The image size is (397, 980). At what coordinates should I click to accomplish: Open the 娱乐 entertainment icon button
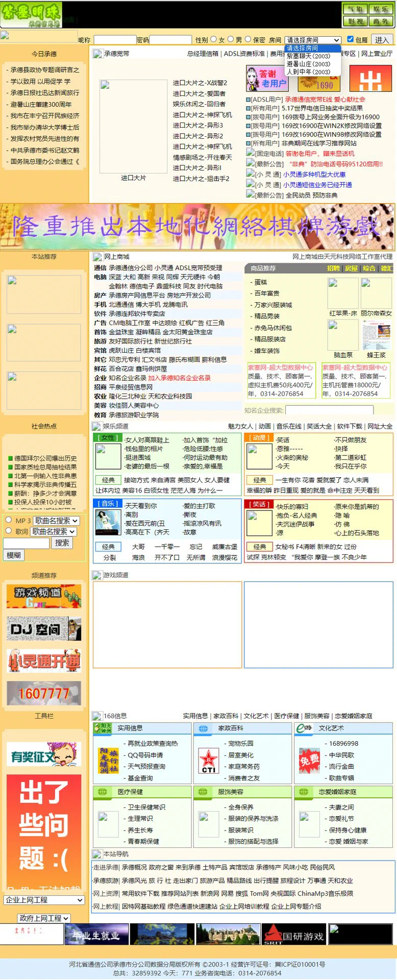[x=380, y=9]
